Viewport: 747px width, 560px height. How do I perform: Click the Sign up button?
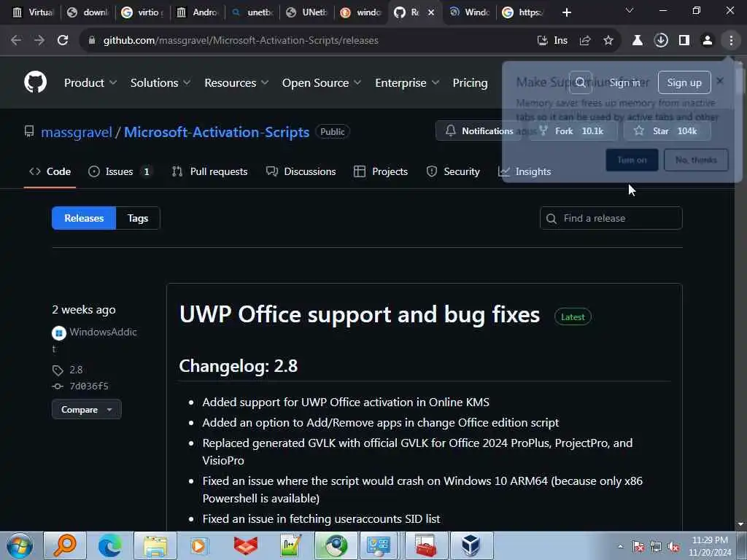(x=684, y=82)
